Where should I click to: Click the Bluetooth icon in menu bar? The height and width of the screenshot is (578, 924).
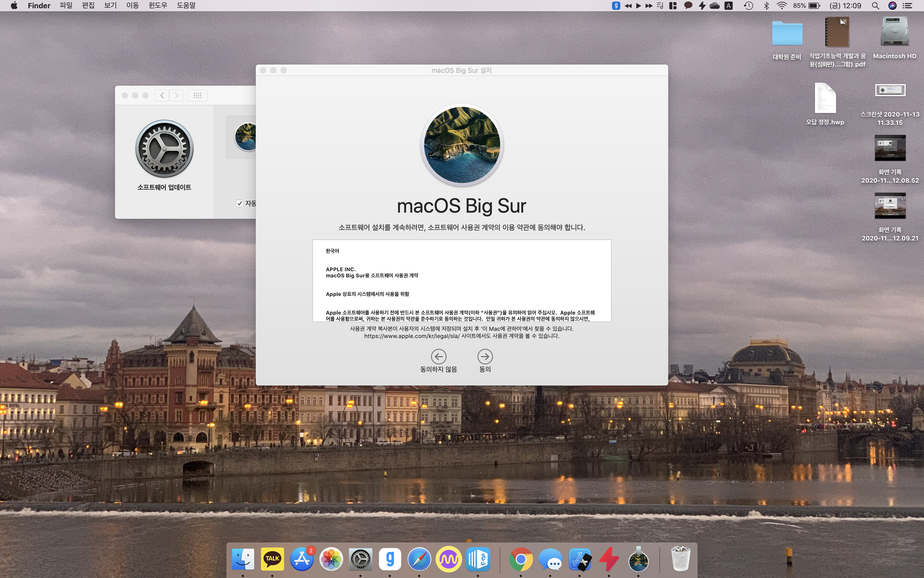pos(766,5)
